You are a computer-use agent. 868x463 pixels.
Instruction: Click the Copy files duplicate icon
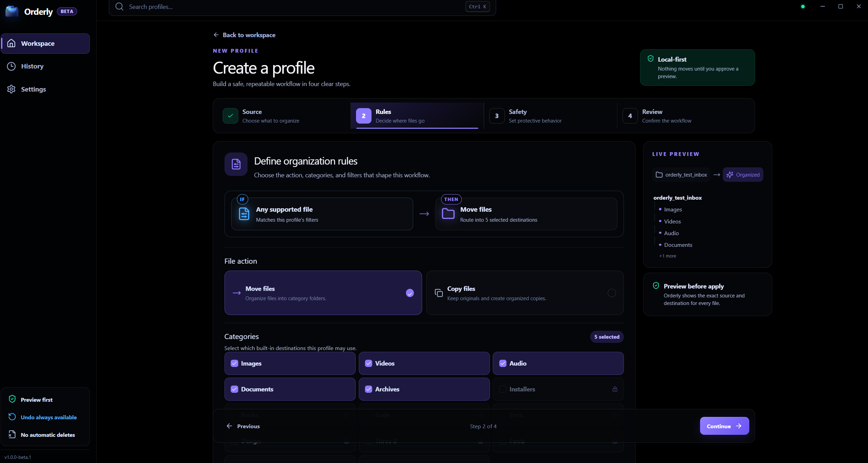click(x=439, y=293)
